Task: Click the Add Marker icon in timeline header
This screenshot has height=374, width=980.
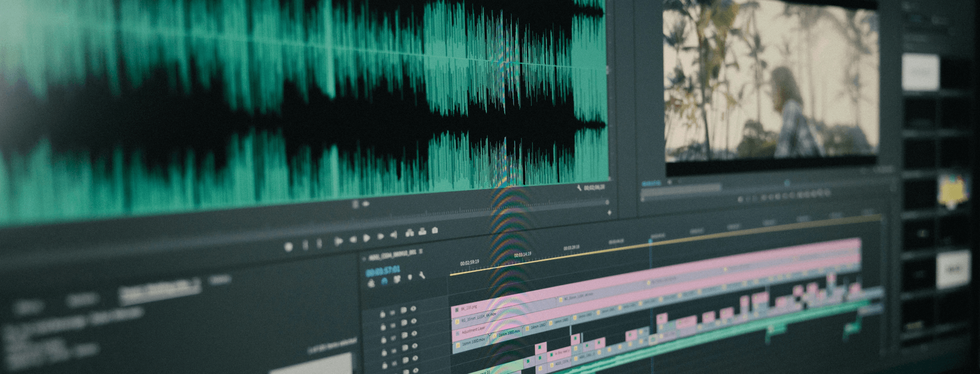Action: click(x=410, y=278)
